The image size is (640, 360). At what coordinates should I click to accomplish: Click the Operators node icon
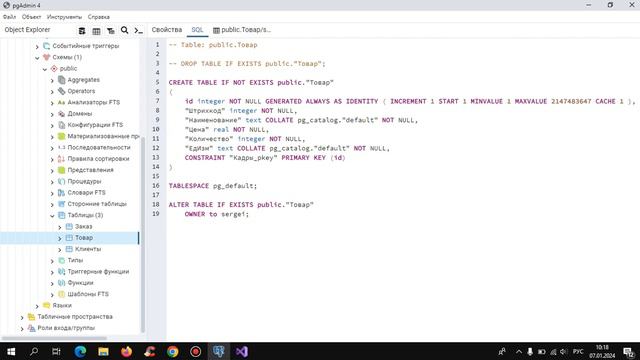coord(62,91)
